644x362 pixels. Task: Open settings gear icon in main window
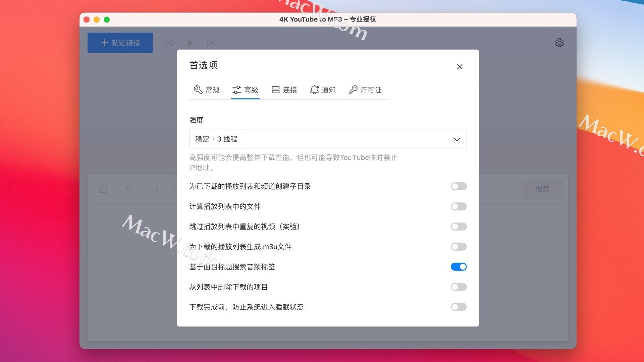click(x=559, y=43)
